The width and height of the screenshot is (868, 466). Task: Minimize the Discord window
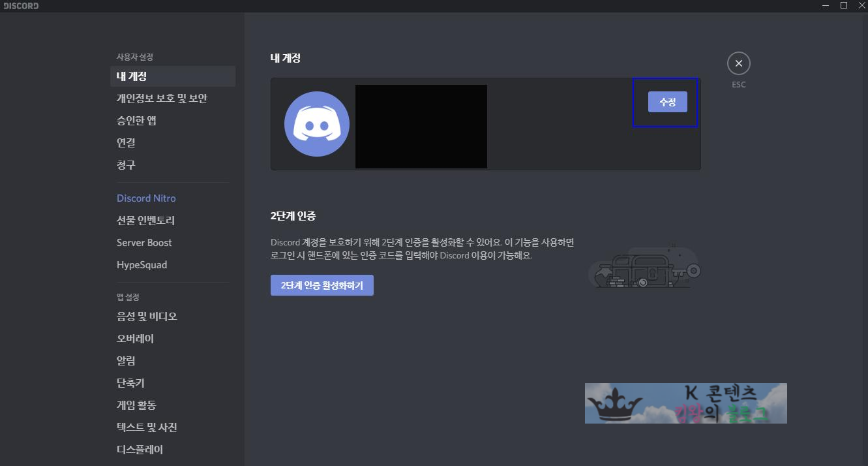826,5
